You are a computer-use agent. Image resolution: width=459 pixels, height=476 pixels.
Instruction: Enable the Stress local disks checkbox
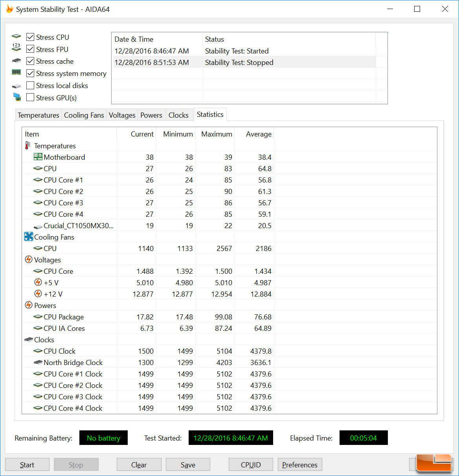30,85
